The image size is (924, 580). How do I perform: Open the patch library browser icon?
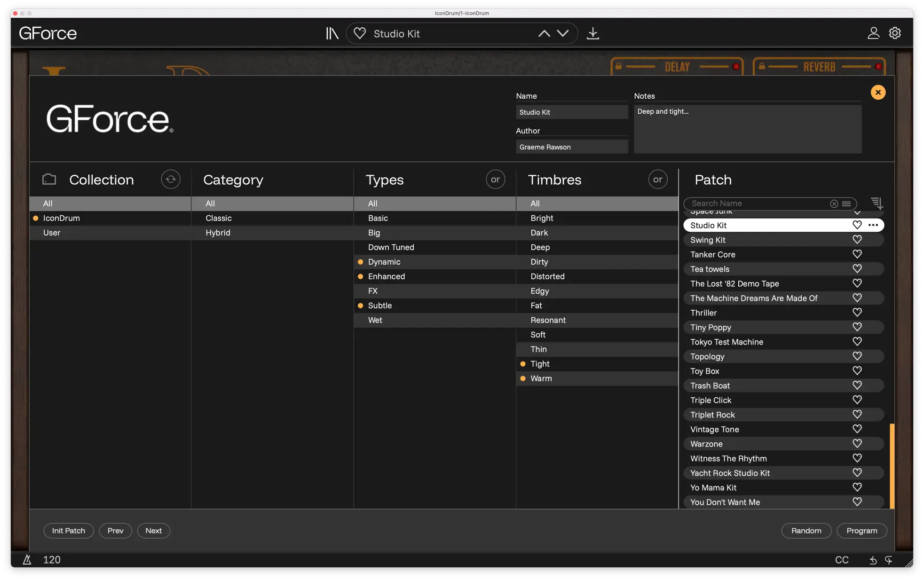332,33
